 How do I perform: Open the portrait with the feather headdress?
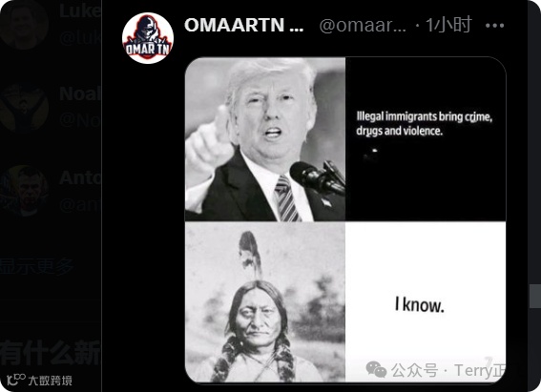pyautogui.click(x=265, y=302)
